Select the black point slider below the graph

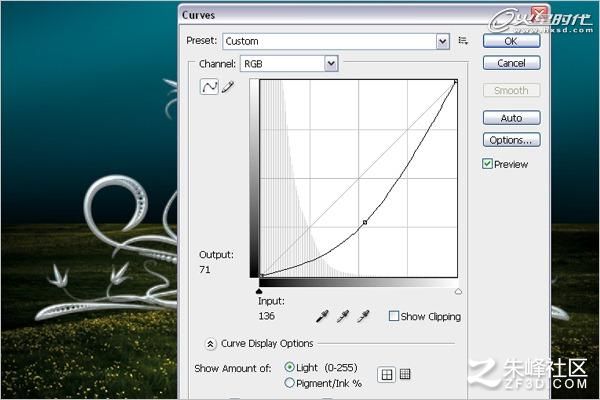[x=259, y=291]
